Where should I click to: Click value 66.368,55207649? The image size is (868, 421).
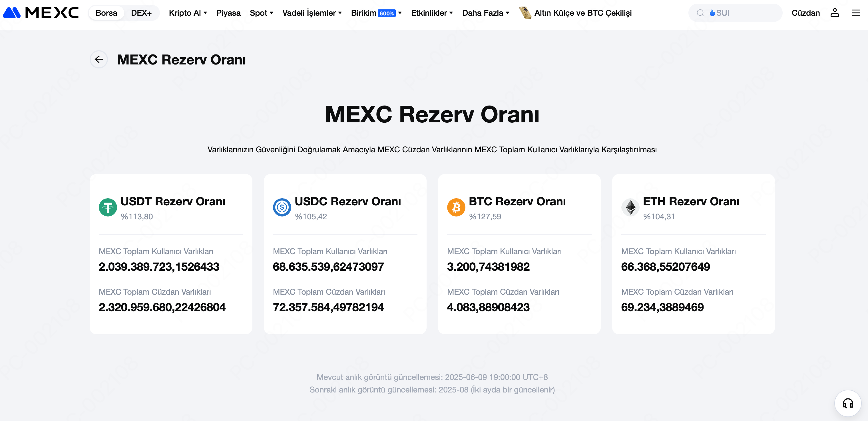coord(666,266)
